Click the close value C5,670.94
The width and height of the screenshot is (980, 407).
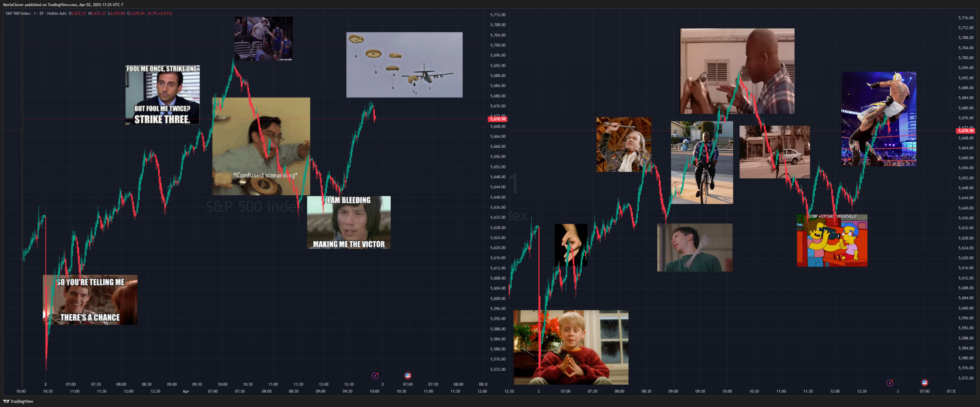coord(136,13)
